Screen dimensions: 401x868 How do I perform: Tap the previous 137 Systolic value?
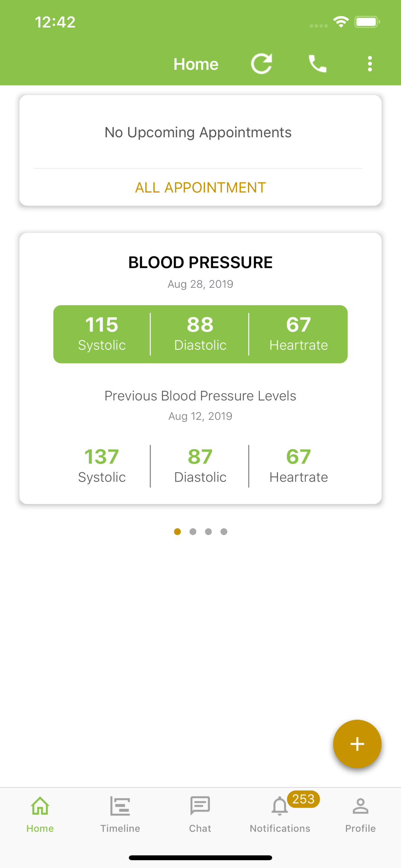click(102, 457)
